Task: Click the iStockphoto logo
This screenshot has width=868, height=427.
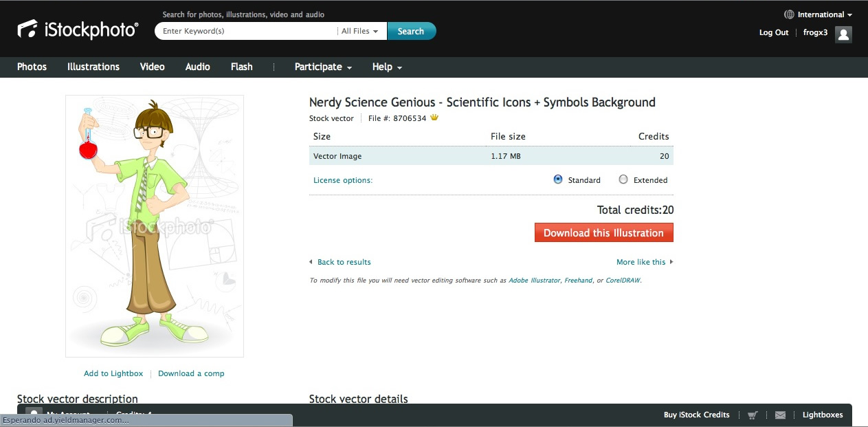Action: (78, 30)
